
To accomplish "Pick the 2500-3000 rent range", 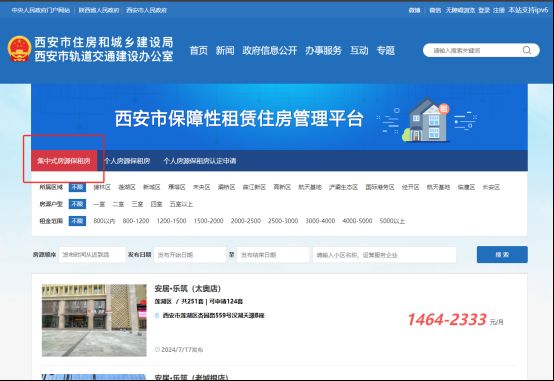I will coord(283,221).
